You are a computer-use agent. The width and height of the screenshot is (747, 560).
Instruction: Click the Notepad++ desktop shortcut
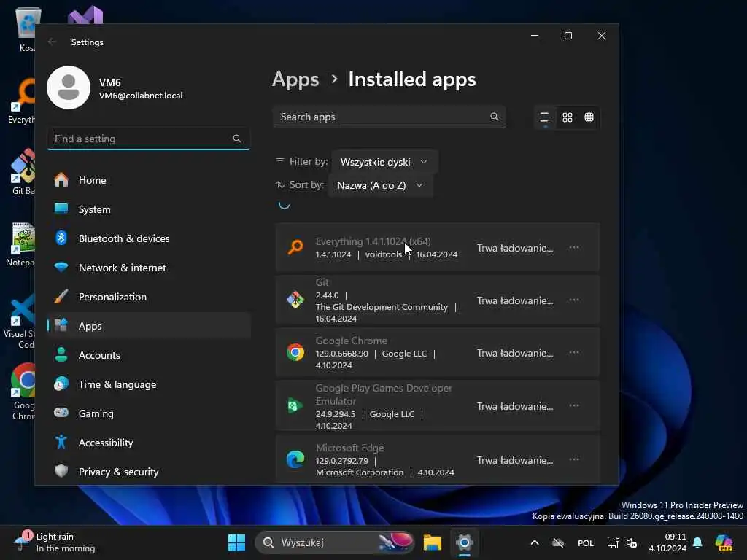coord(20,245)
